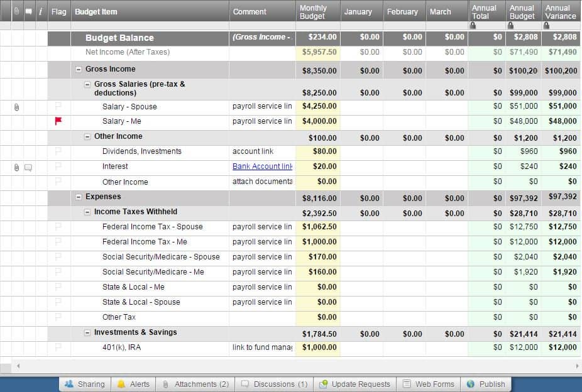Screen dimensions: 582x392
Task: Click the attachments column header paperclip icon
Action: [16, 11]
